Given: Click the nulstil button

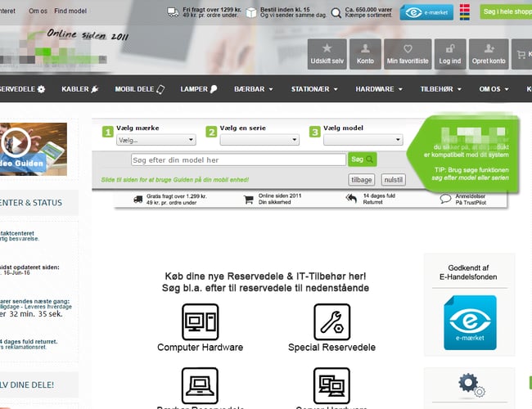Looking at the screenshot, I should [393, 180].
